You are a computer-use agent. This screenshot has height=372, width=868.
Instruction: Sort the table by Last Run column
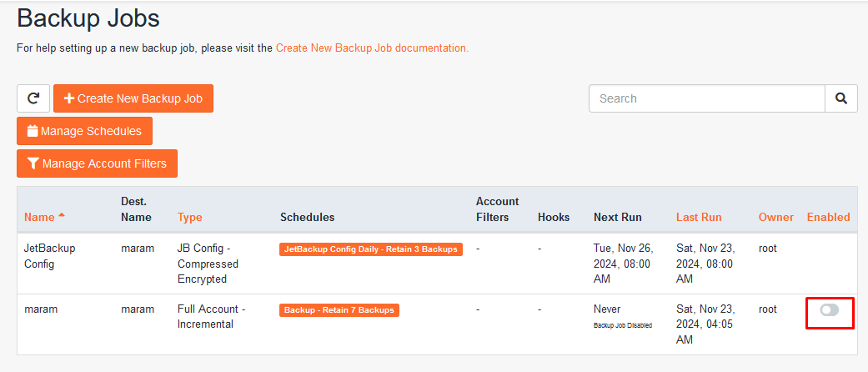click(x=699, y=217)
